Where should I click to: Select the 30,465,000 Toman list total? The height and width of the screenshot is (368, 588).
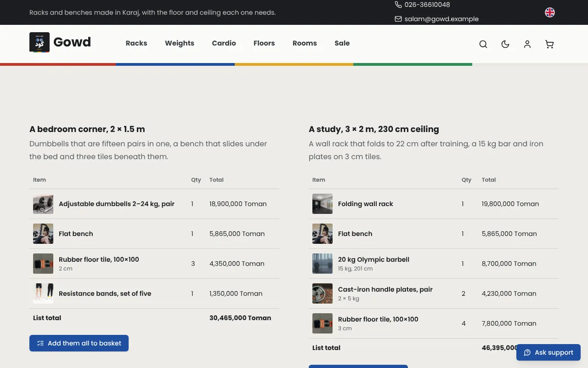pyautogui.click(x=240, y=318)
